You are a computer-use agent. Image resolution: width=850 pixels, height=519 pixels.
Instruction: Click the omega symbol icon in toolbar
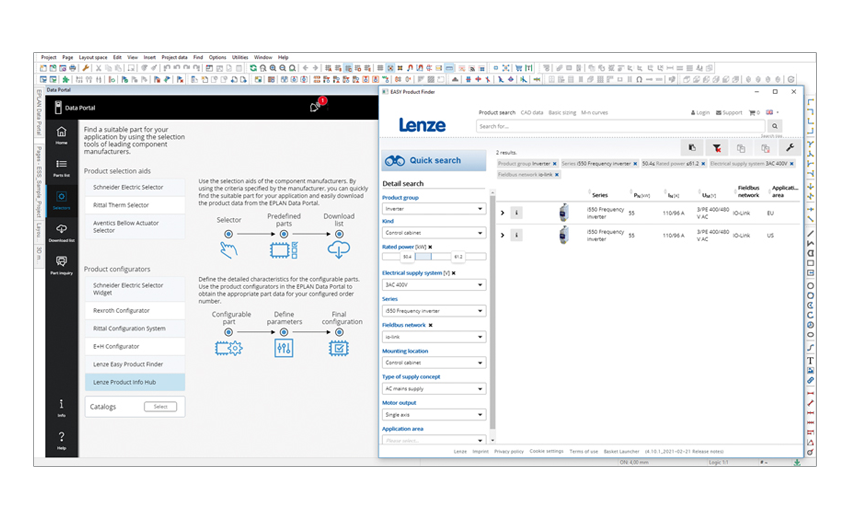(639, 79)
